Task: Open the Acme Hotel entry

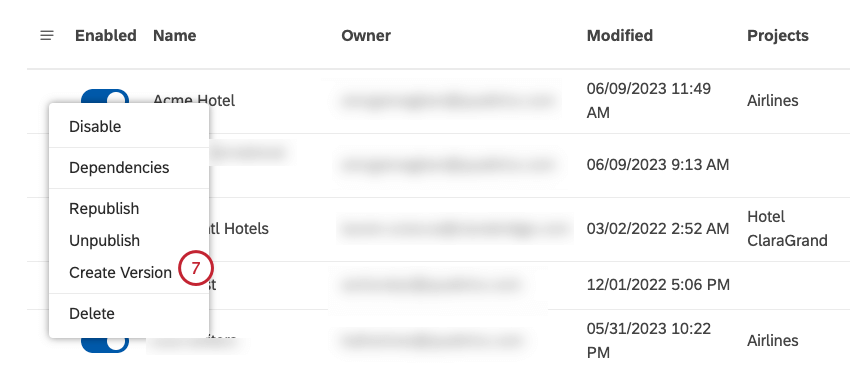Action: point(194,100)
